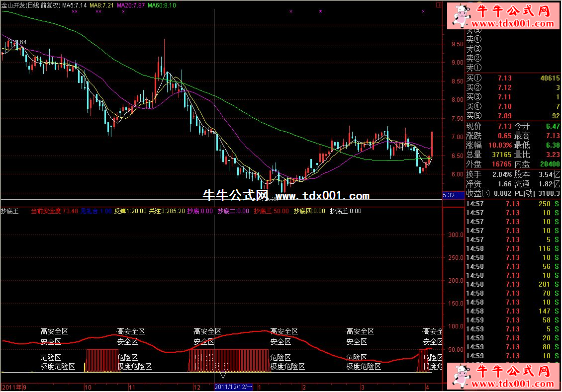Screen dimensions: 562x392
Task: Click the 今开 value 6.47
Action: pyautogui.click(x=553, y=126)
